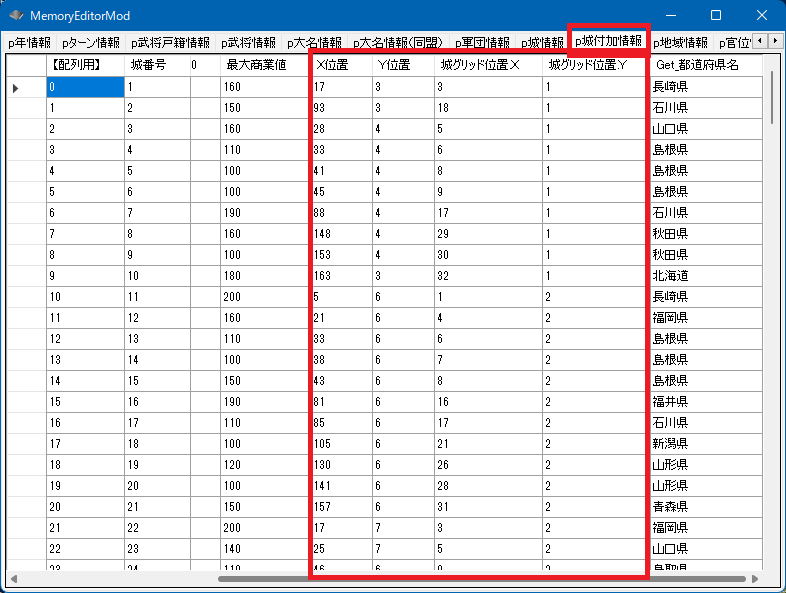The width and height of the screenshot is (786, 593).
Task: Maximize the MemoryEditorMod window
Action: (716, 15)
